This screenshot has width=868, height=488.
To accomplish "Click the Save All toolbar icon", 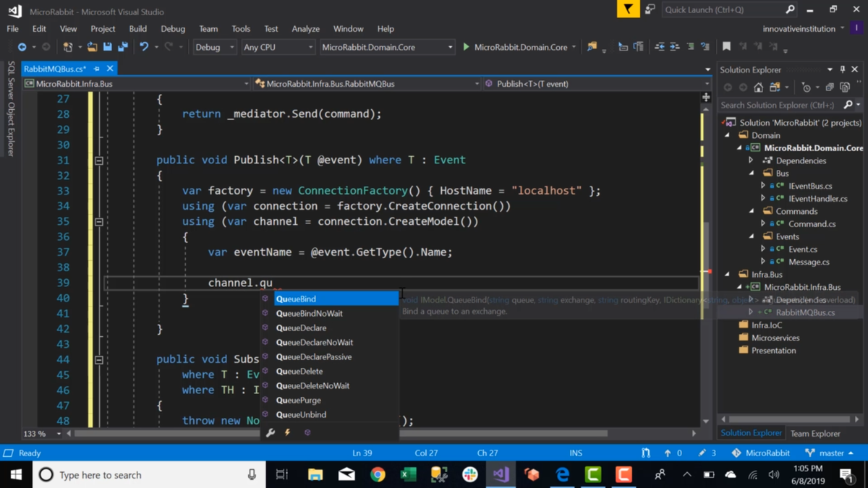I will pyautogui.click(x=122, y=47).
